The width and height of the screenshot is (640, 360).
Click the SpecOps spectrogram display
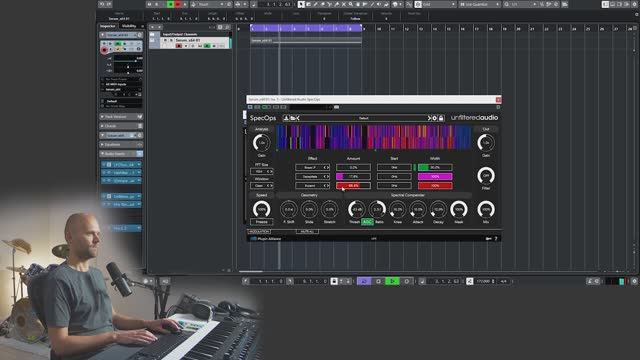[374, 137]
